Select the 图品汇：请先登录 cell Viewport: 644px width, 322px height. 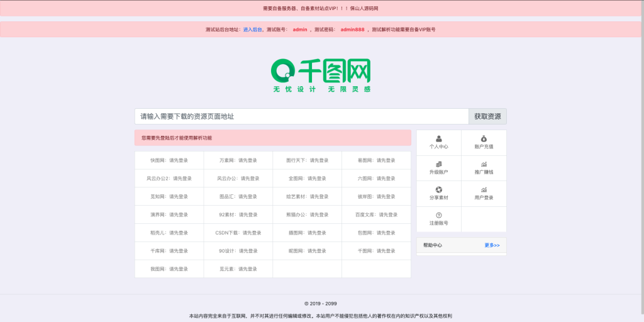pyautogui.click(x=238, y=196)
